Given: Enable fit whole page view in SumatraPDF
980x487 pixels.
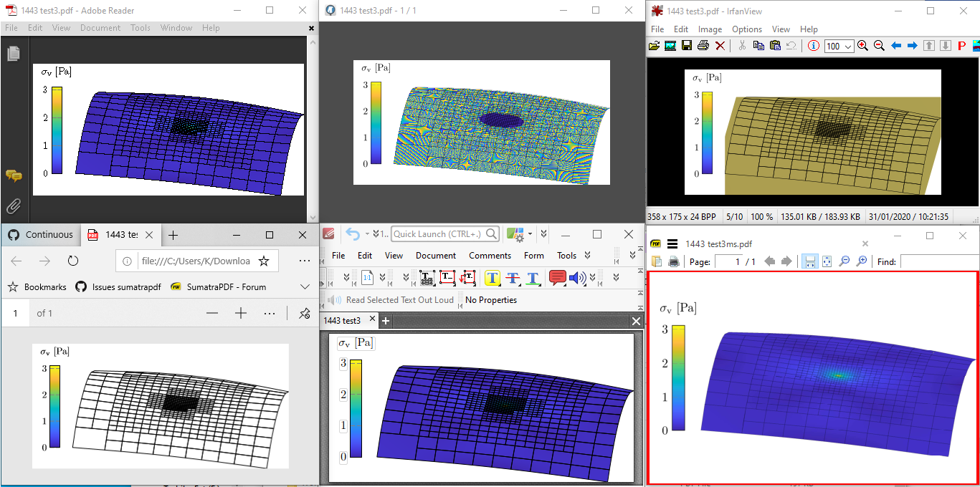Looking at the screenshot, I should point(827,261).
